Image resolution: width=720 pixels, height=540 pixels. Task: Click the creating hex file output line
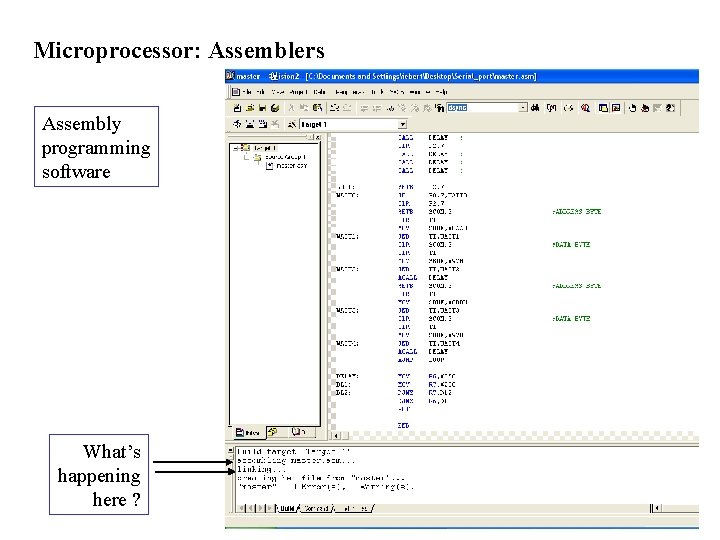[321, 478]
